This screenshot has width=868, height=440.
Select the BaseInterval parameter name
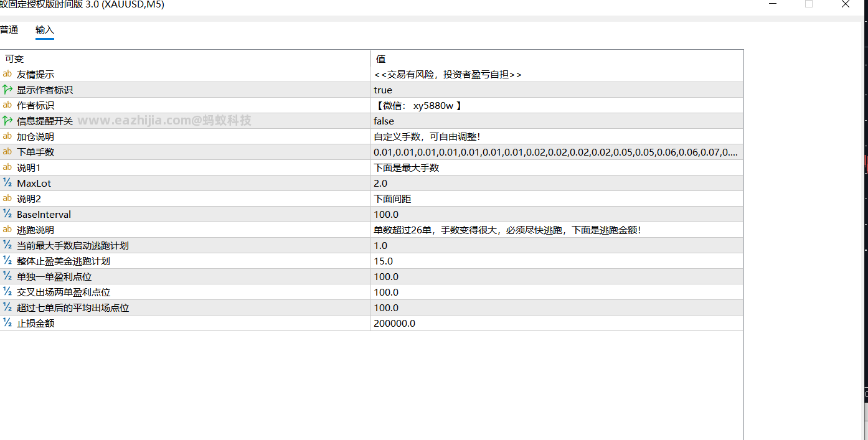44,214
